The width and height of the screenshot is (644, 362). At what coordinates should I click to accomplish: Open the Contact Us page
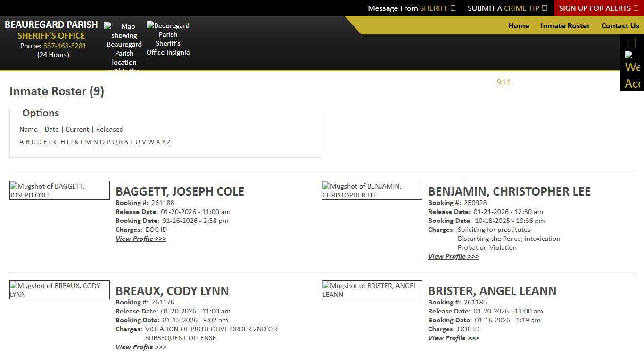[x=620, y=26]
